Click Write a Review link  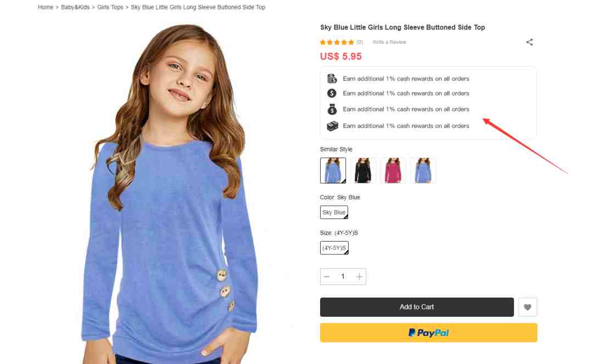(x=389, y=42)
